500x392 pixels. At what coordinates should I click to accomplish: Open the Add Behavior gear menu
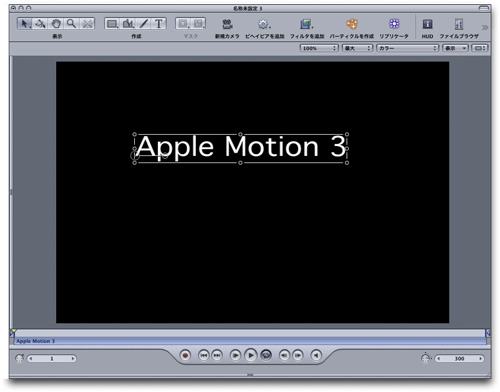coord(264,24)
